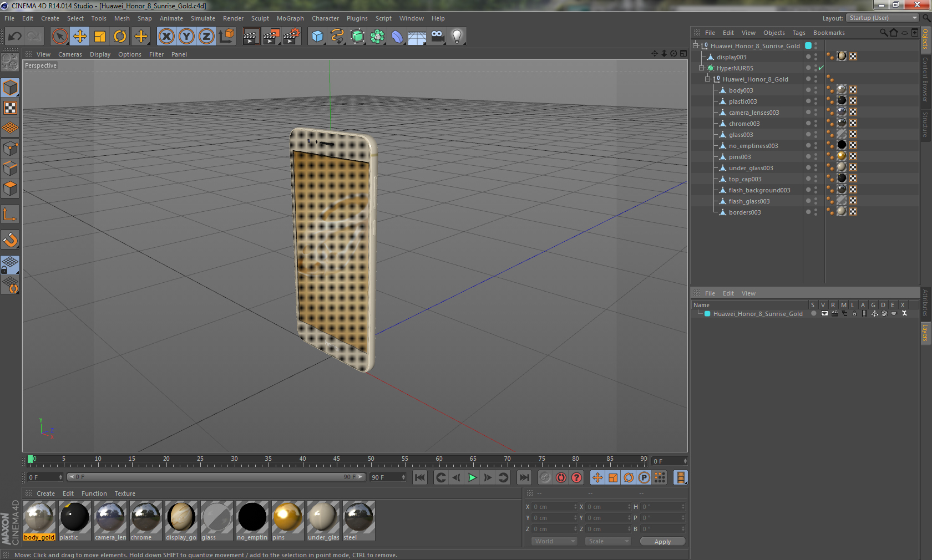932x560 pixels.
Task: Select the Polygons mode icon
Action: 10,189
